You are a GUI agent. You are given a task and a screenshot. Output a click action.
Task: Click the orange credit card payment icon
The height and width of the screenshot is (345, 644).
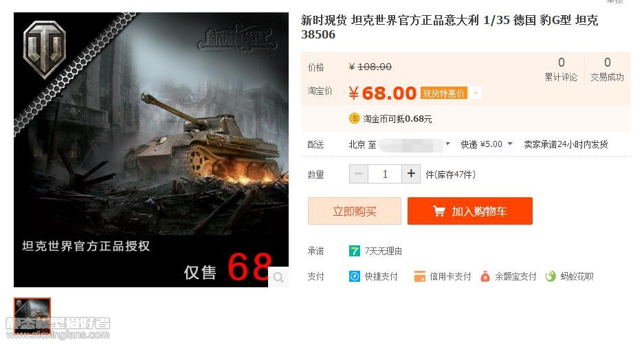click(420, 276)
